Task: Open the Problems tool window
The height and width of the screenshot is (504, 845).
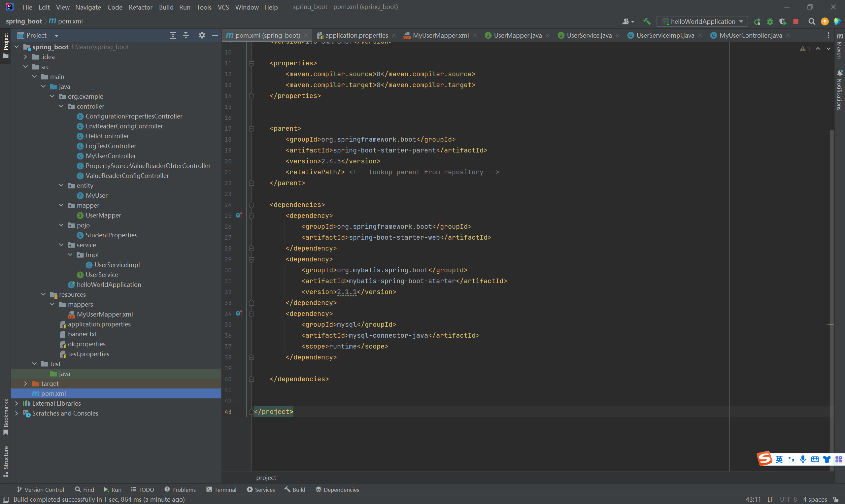Action: point(180,489)
